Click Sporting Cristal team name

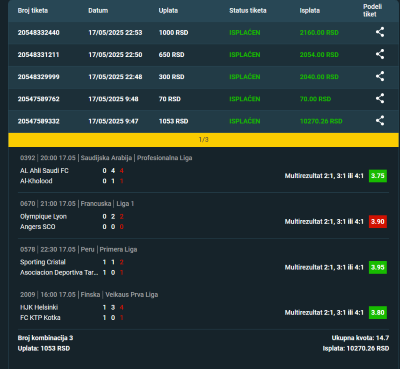(43, 262)
